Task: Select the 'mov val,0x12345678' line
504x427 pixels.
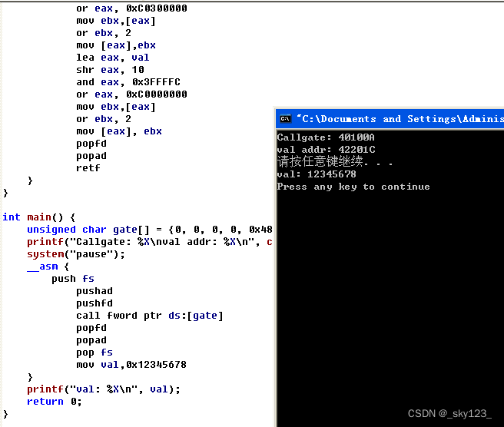Action: pyautogui.click(x=131, y=365)
